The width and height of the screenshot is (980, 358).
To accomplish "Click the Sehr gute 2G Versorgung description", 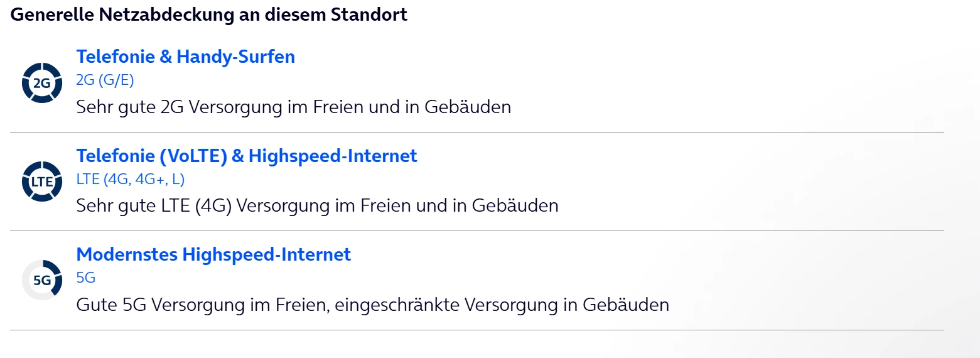I will [293, 107].
